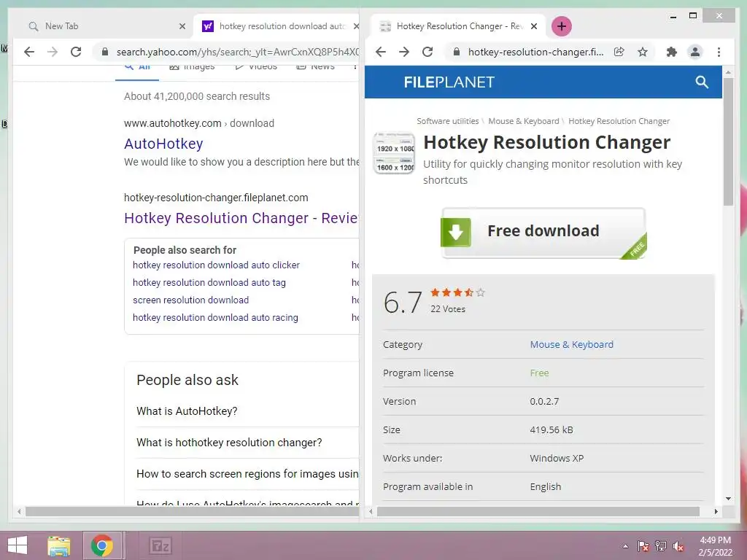This screenshot has width=747, height=560.
Task: Click the lock icon beside search.yahoo.com address
Action: point(105,52)
